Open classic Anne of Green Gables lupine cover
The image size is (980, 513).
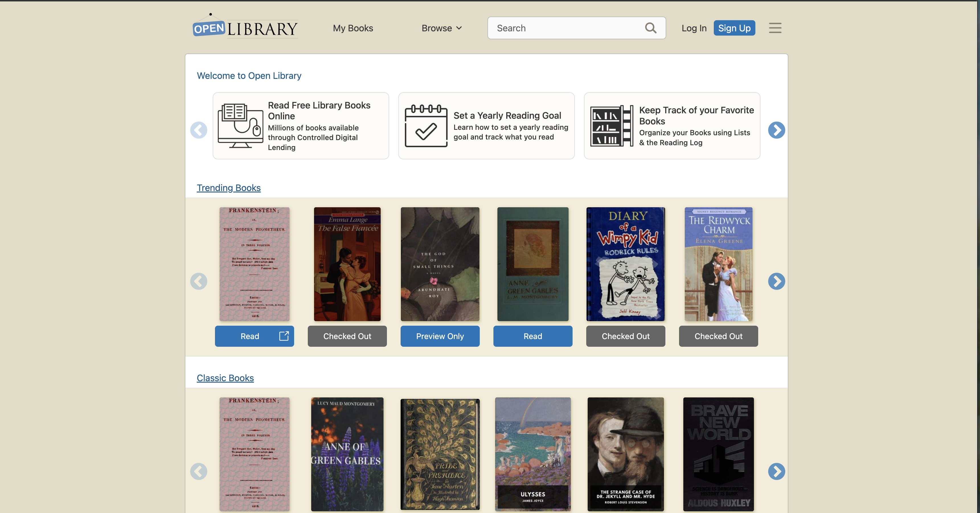(347, 454)
